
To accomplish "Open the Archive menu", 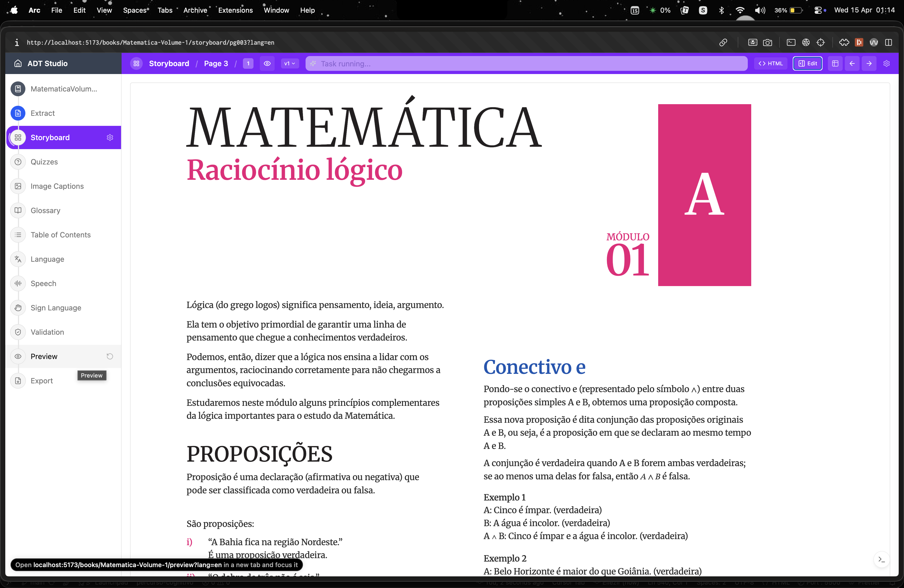I will (x=195, y=10).
